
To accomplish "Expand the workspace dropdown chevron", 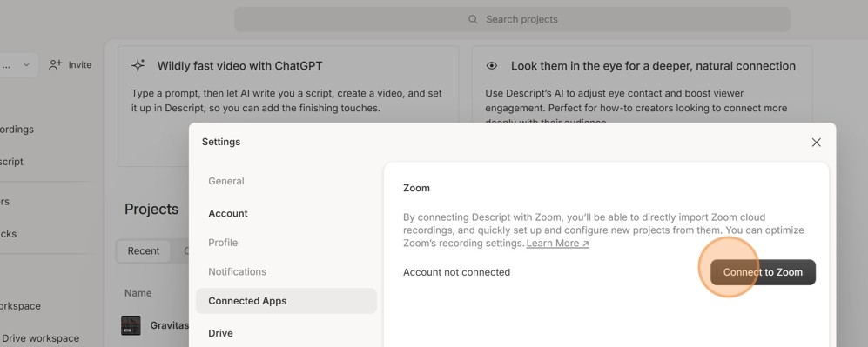I will (x=26, y=65).
